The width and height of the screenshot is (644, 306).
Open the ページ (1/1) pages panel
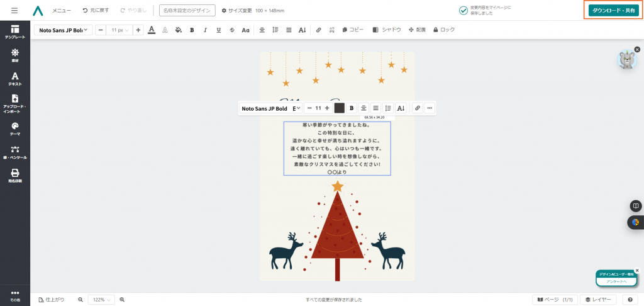point(555,300)
